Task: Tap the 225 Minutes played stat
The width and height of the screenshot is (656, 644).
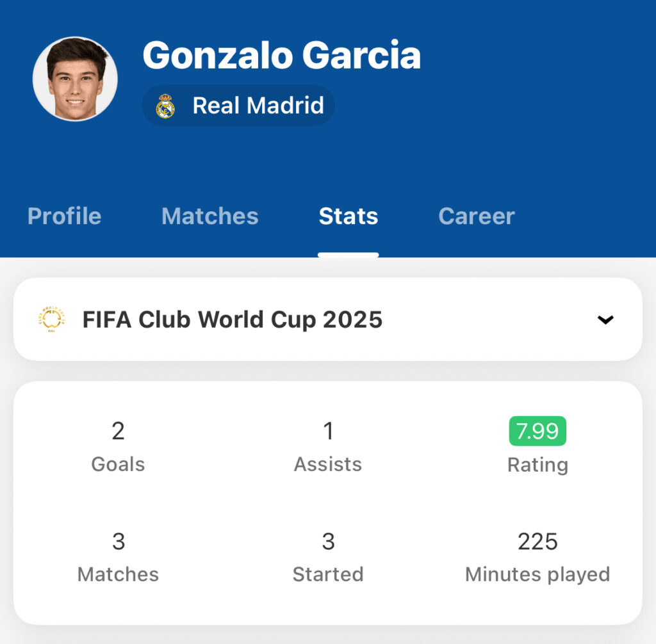Action: (537, 557)
